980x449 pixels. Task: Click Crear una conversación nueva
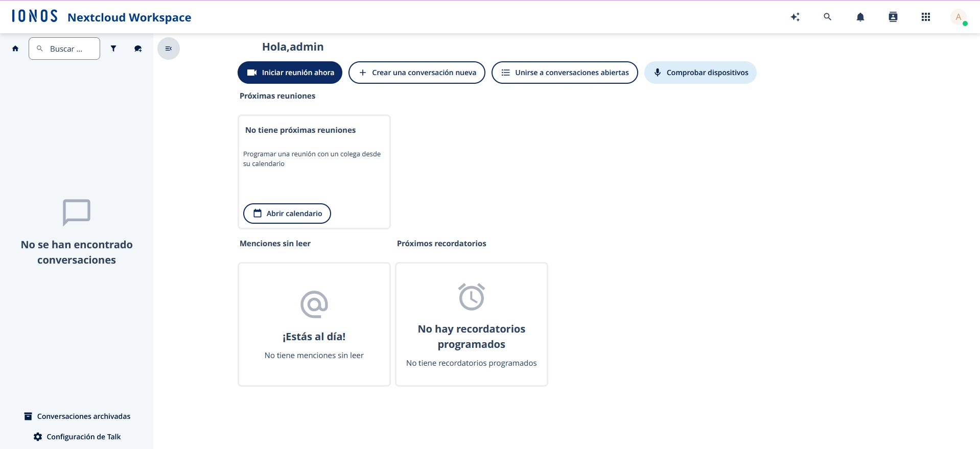(x=416, y=73)
